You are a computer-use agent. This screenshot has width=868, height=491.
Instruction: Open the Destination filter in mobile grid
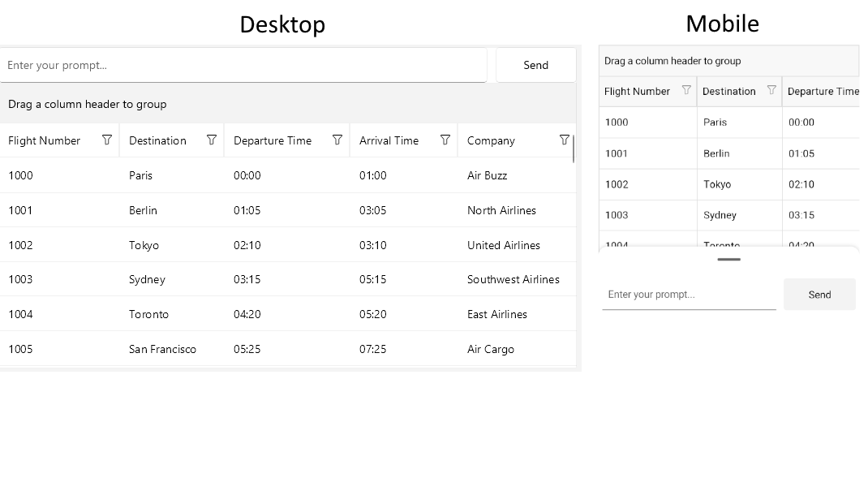tap(772, 90)
